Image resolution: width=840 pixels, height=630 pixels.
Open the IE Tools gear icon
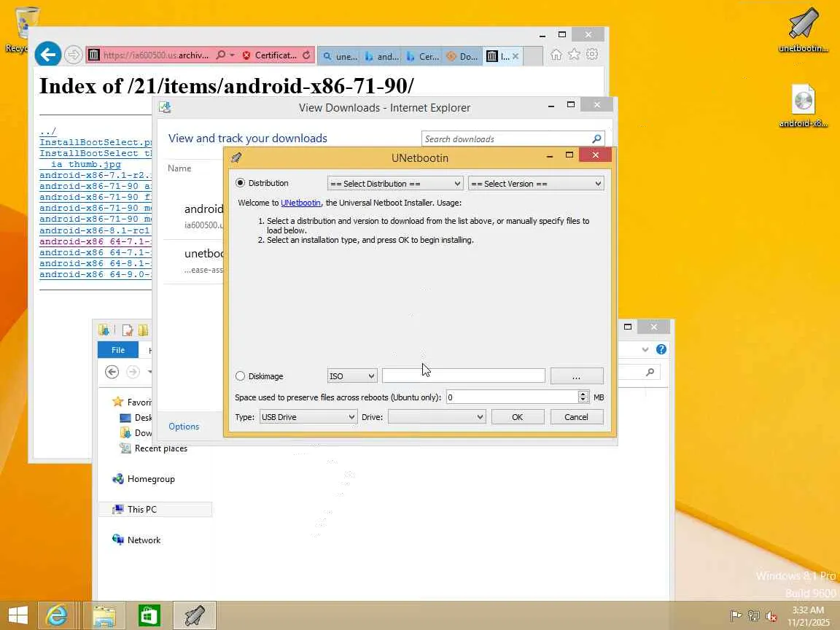[x=592, y=54]
